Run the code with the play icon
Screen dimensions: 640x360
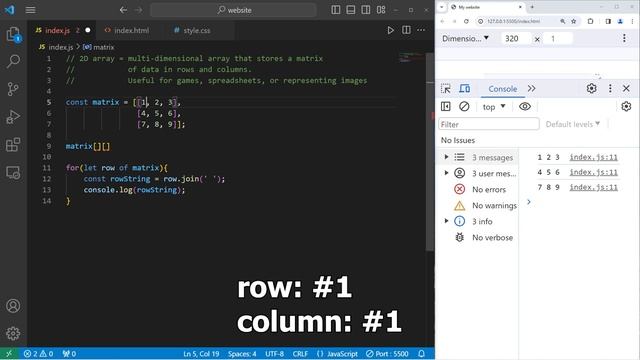pyautogui.click(x=391, y=30)
